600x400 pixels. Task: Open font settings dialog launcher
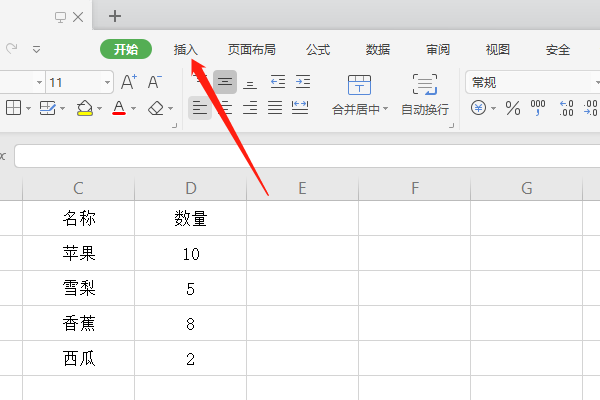click(174, 125)
